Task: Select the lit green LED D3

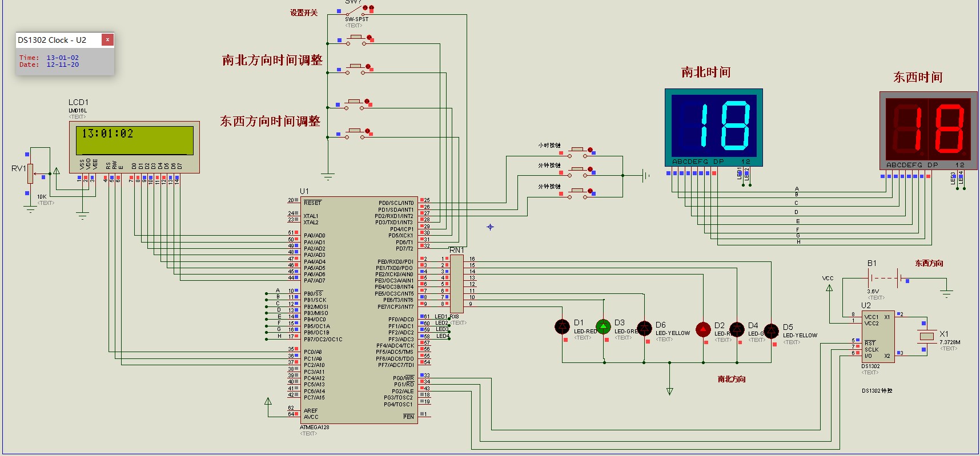Action: click(x=604, y=326)
